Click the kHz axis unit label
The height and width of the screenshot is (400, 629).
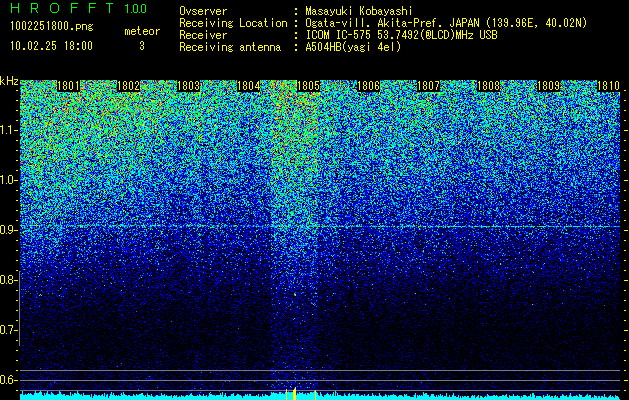pyautogui.click(x=9, y=81)
